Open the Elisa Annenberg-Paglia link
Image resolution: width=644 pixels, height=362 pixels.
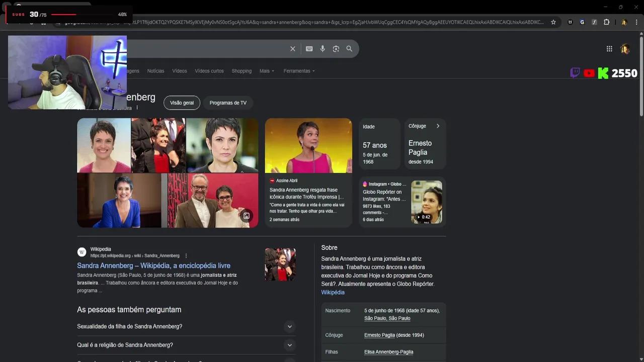click(388, 352)
